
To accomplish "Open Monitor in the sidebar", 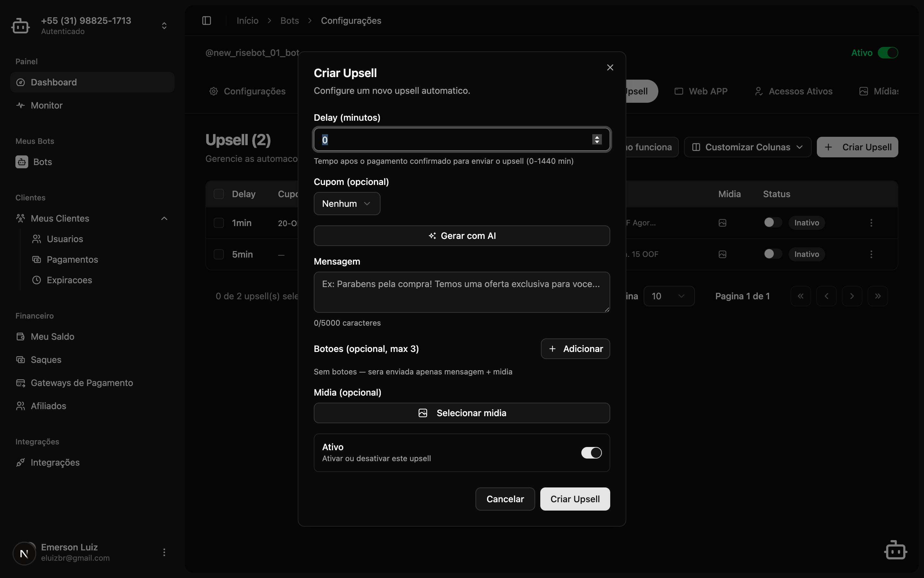I will point(92,105).
